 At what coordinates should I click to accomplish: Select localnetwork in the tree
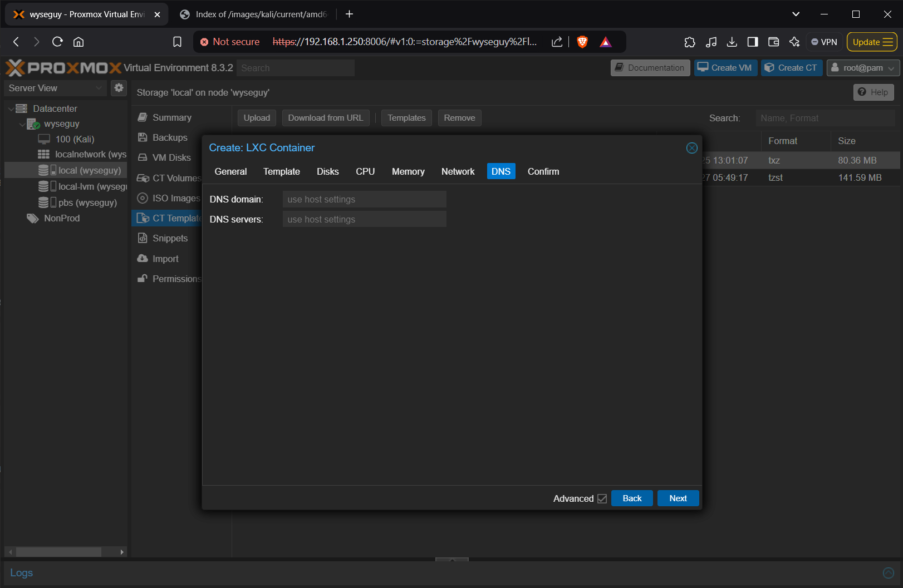coord(91,154)
